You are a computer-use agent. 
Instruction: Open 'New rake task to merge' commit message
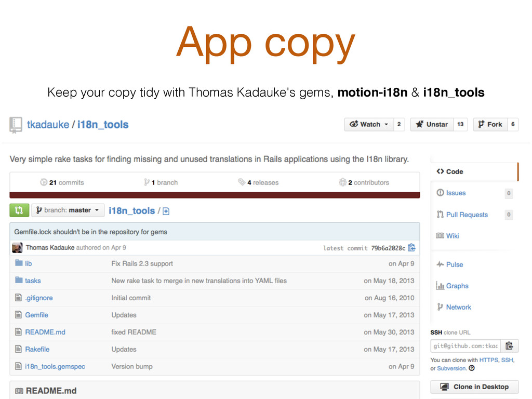(x=199, y=281)
